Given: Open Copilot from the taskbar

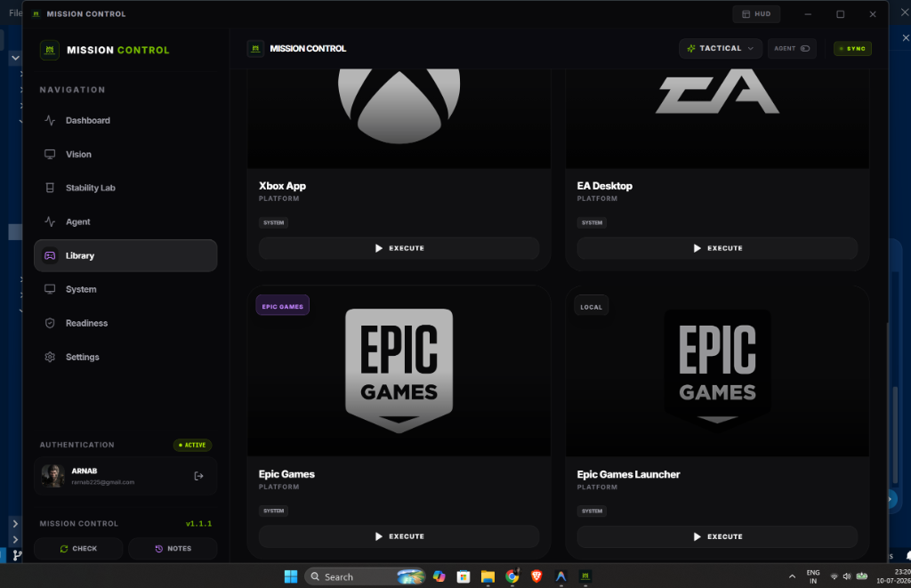Looking at the screenshot, I should [x=439, y=576].
